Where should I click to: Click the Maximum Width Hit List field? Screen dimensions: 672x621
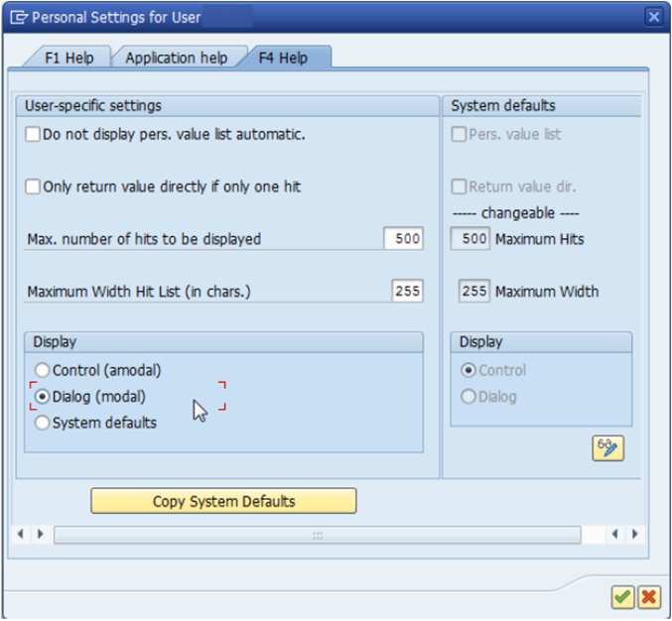pos(407,292)
